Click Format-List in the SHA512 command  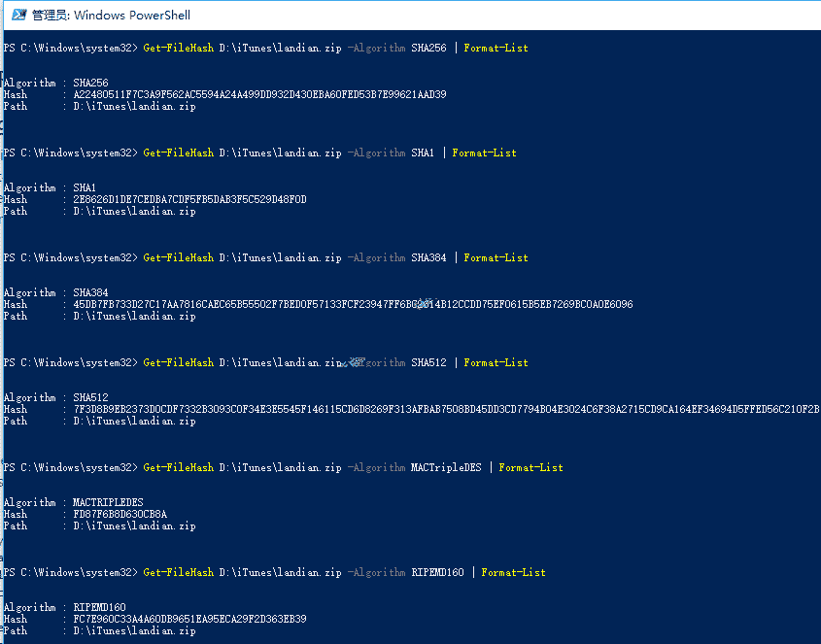point(496,362)
